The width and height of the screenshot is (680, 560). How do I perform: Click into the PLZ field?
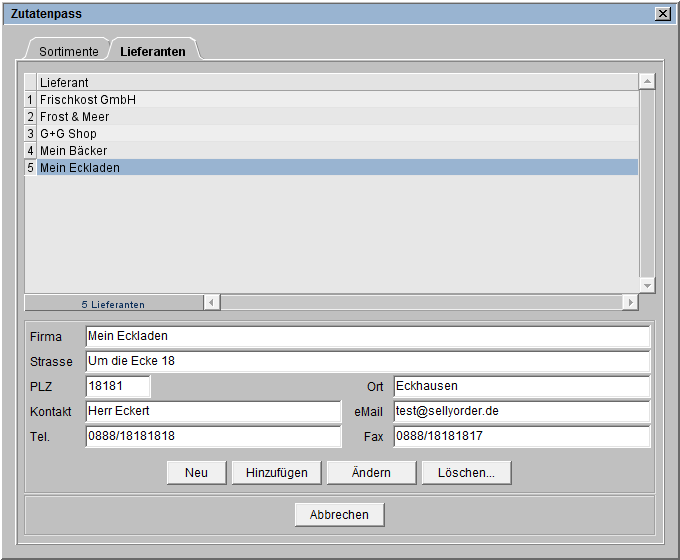118,386
